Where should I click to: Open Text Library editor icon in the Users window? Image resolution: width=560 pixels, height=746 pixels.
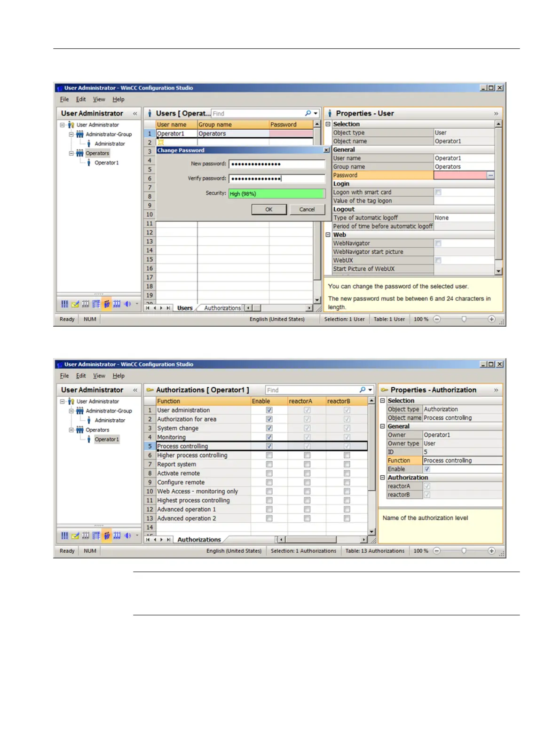96,304
